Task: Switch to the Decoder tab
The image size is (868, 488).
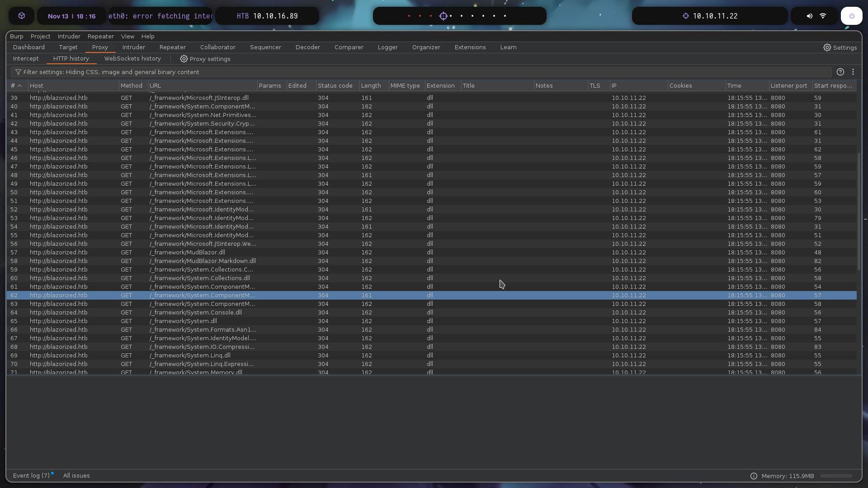Action: 308,47
